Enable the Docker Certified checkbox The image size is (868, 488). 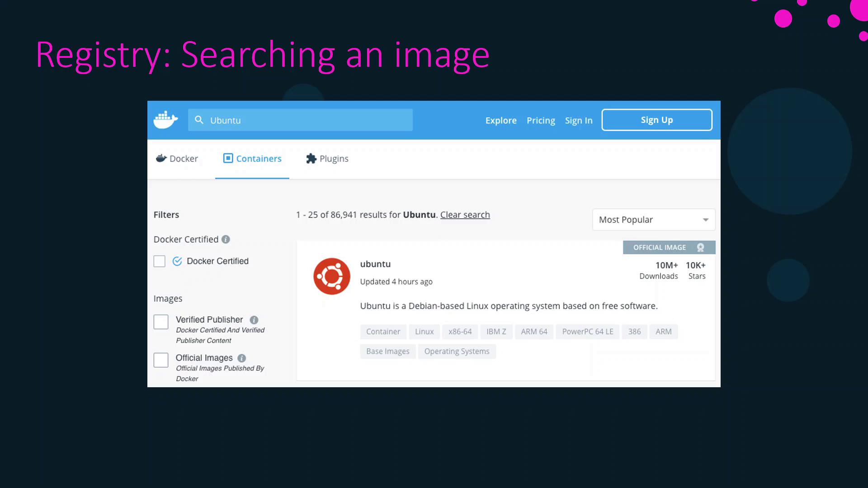(160, 261)
